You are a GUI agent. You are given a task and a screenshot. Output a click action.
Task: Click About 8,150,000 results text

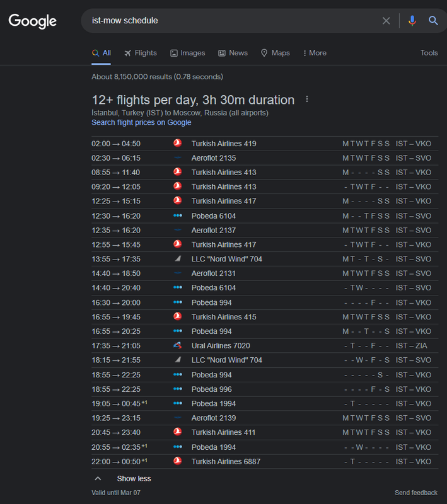157,77
